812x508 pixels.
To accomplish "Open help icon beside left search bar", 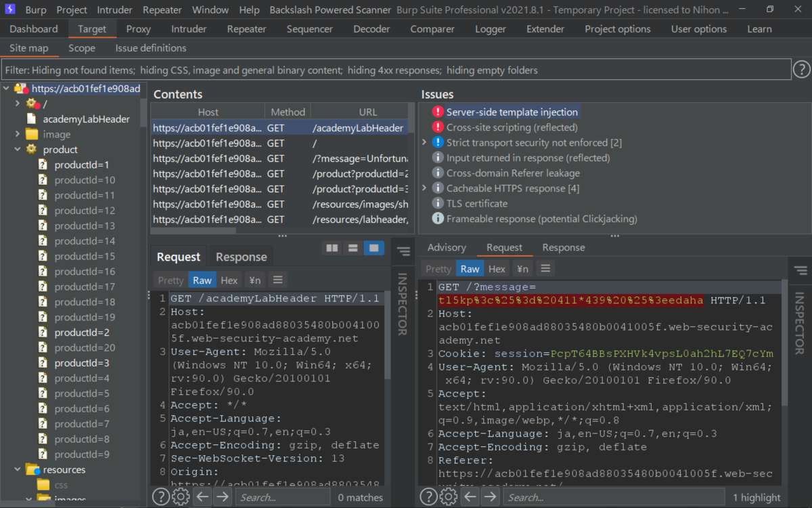I will coord(160,497).
